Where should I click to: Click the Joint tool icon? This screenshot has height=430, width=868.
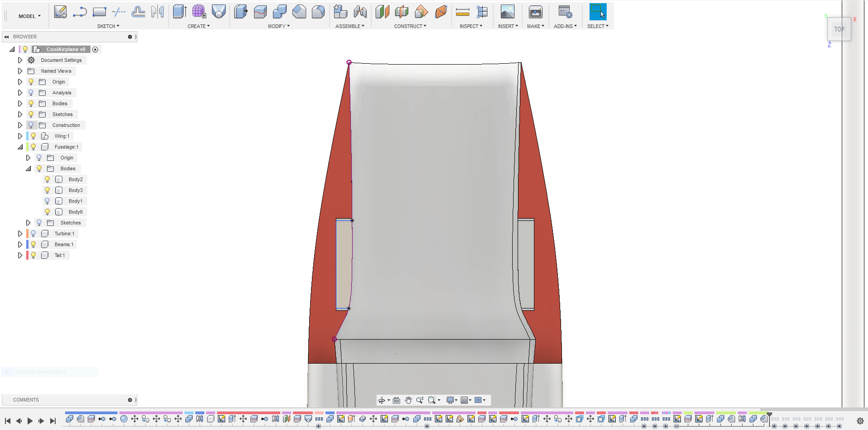tap(360, 12)
